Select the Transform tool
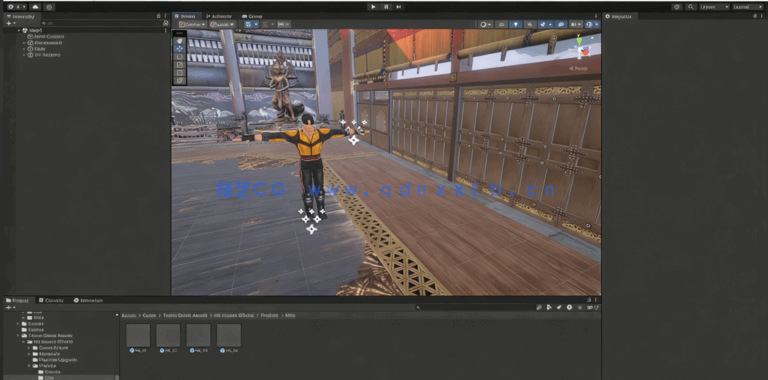Image resolution: width=768 pixels, height=380 pixels. coord(180,80)
